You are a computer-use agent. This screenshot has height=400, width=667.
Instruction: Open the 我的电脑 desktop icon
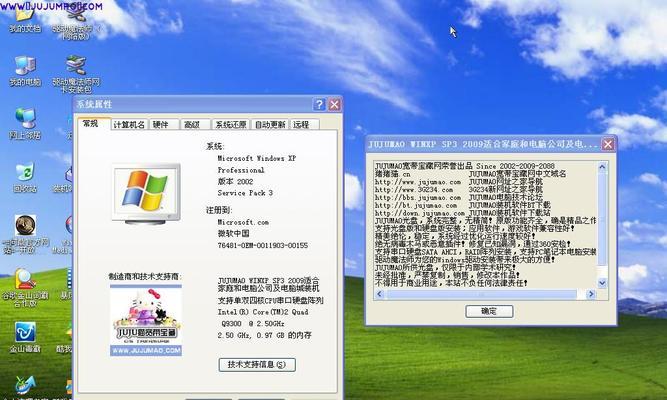tap(25, 71)
